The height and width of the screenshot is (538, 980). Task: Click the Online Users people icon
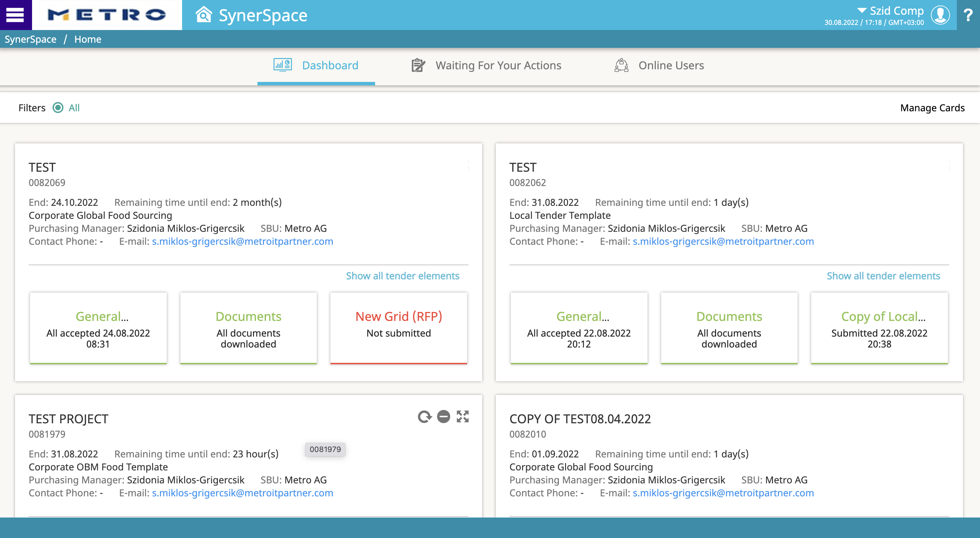click(621, 66)
